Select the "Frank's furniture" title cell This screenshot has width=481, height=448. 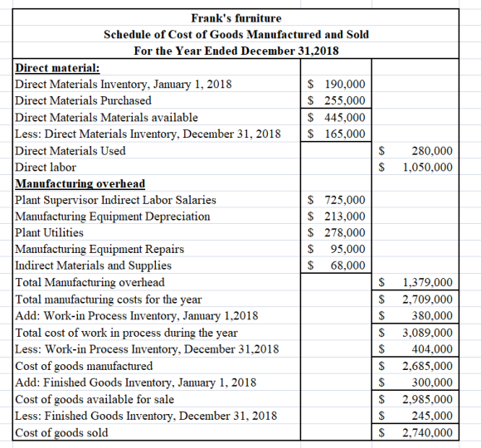tap(236, 18)
